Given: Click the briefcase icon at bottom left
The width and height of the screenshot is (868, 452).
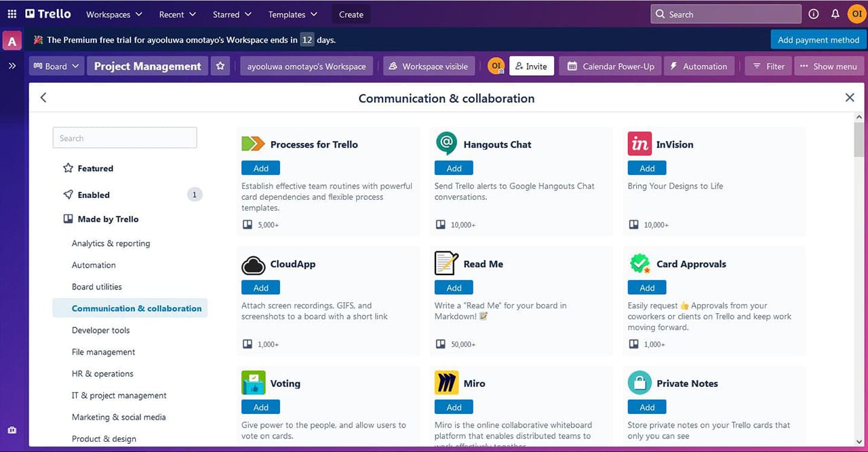Looking at the screenshot, I should 12,430.
